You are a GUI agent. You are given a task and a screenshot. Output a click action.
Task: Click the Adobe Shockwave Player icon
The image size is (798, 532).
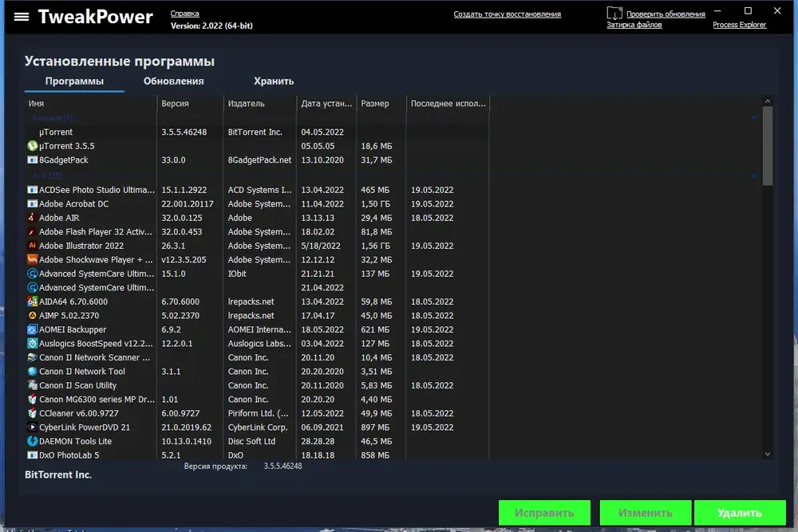click(32, 259)
